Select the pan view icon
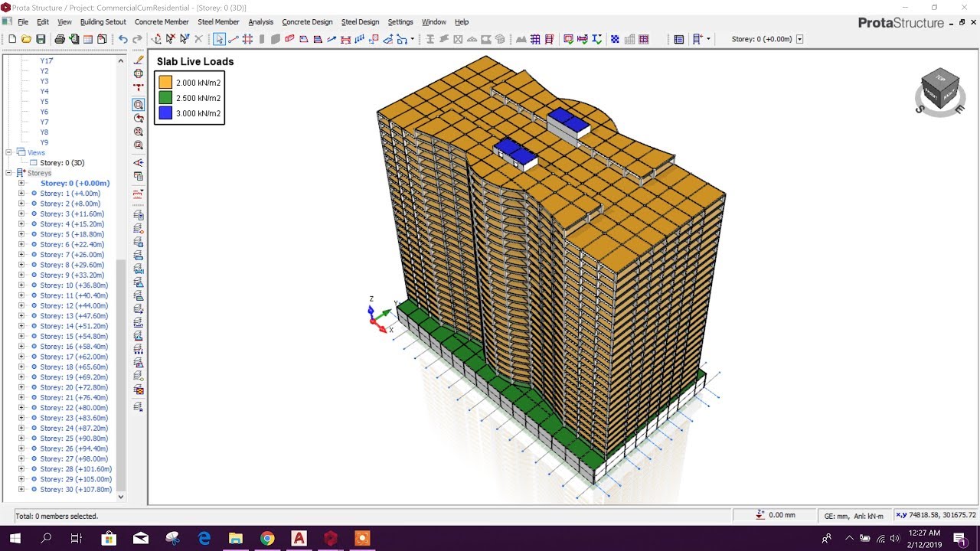The image size is (980, 551). [x=139, y=73]
